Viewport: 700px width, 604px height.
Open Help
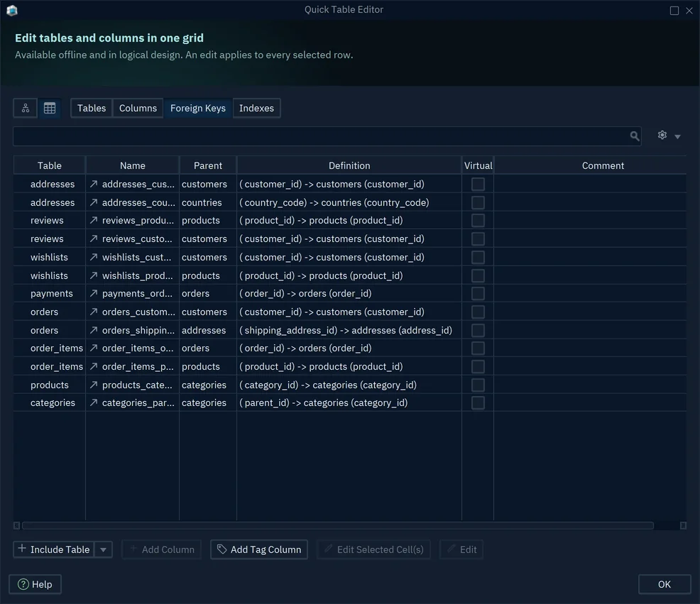tap(35, 584)
